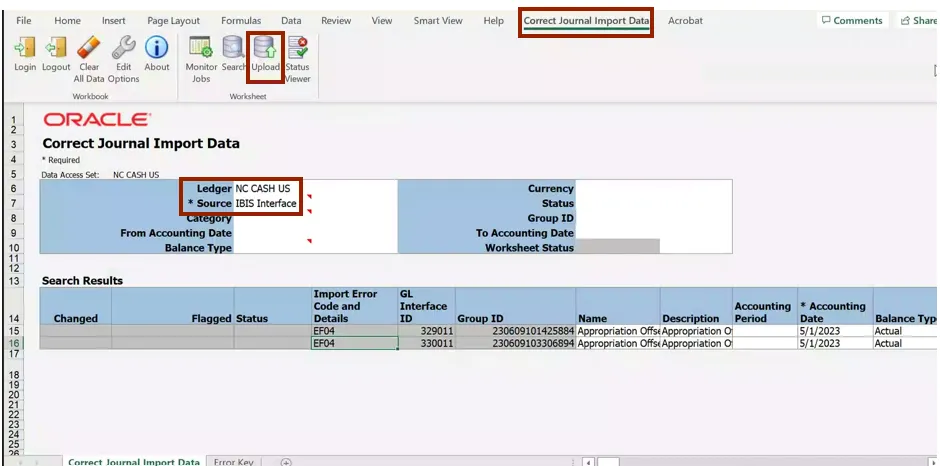Select row header 15
This screenshot has width=940, height=466.
pyautogui.click(x=14, y=331)
